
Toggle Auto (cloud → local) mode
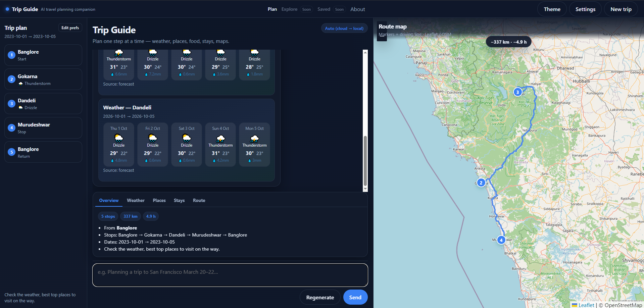tap(344, 28)
